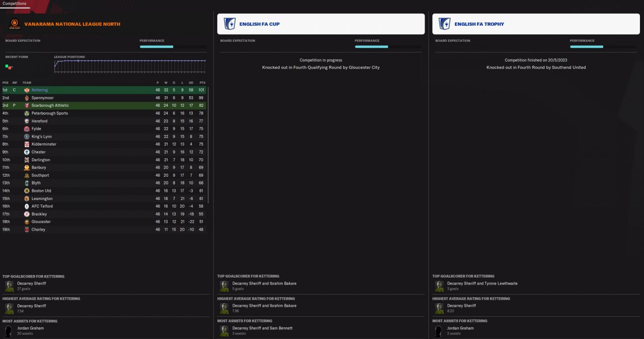Click the league performance progress bar
This screenshot has width=644, height=339.
[173, 47]
